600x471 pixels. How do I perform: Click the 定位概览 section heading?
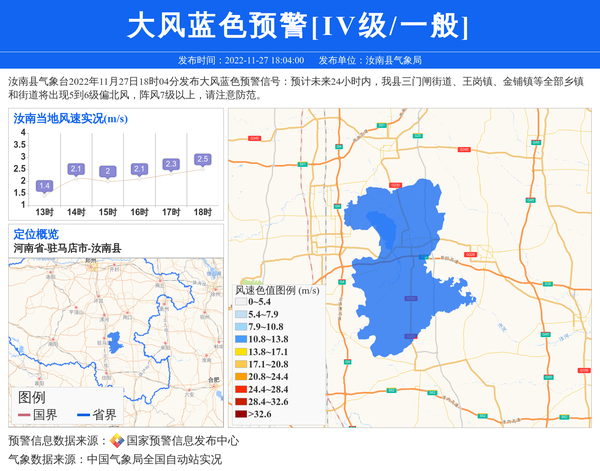36,234
